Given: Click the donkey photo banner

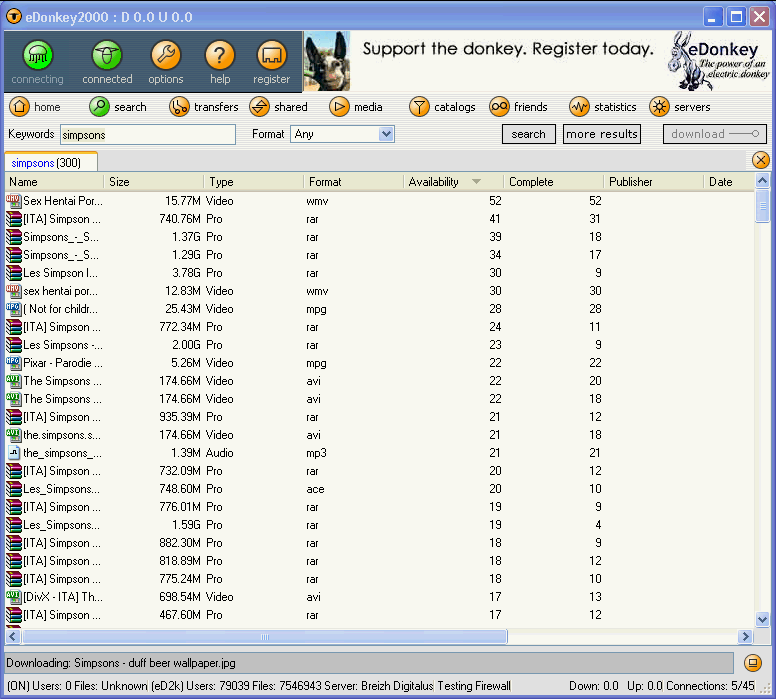Looking at the screenshot, I should [327, 61].
